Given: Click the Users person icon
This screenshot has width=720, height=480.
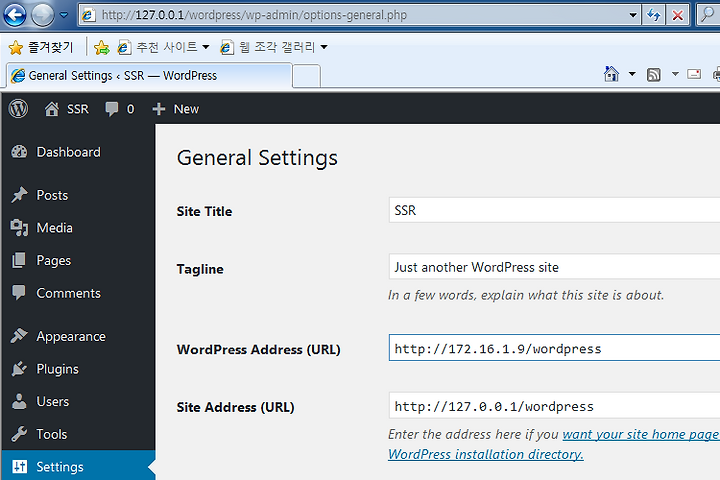Looking at the screenshot, I should point(19,401).
